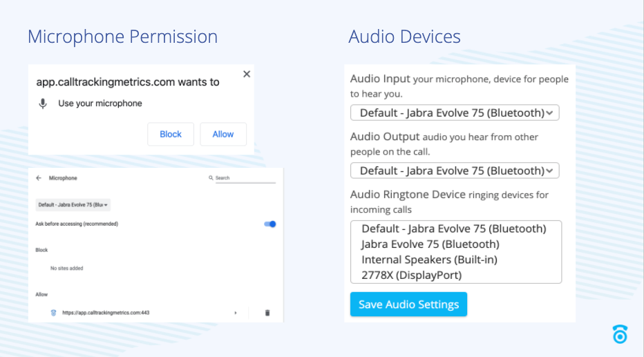Viewport: 644px width, 357px height.
Task: Select 2778X (DisplayPort) ringtone device
Action: pos(411,275)
